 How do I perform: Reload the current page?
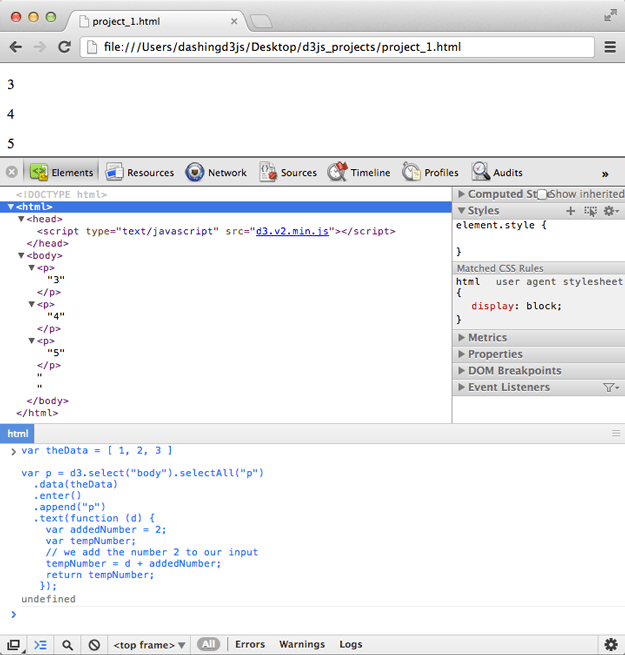coord(64,47)
